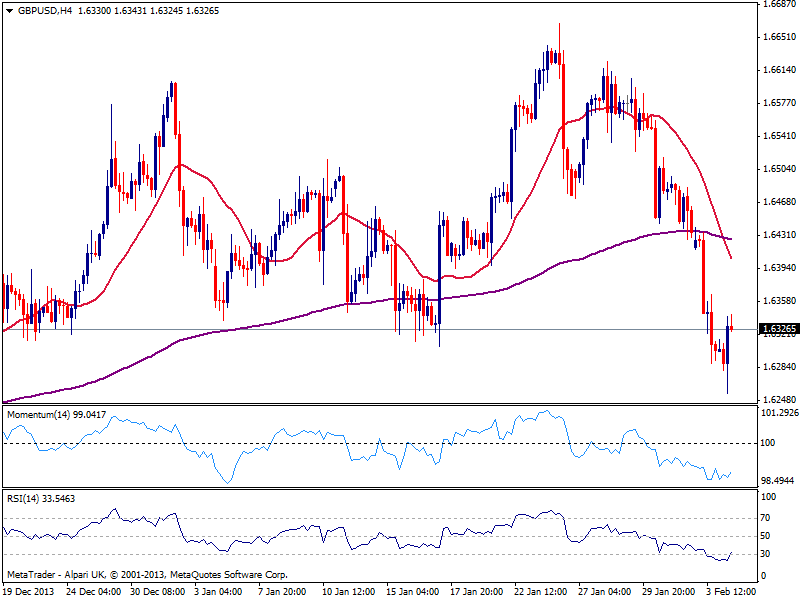Click the 17 Jan 20:00 date label
This screenshot has width=800, height=600.
click(x=477, y=592)
